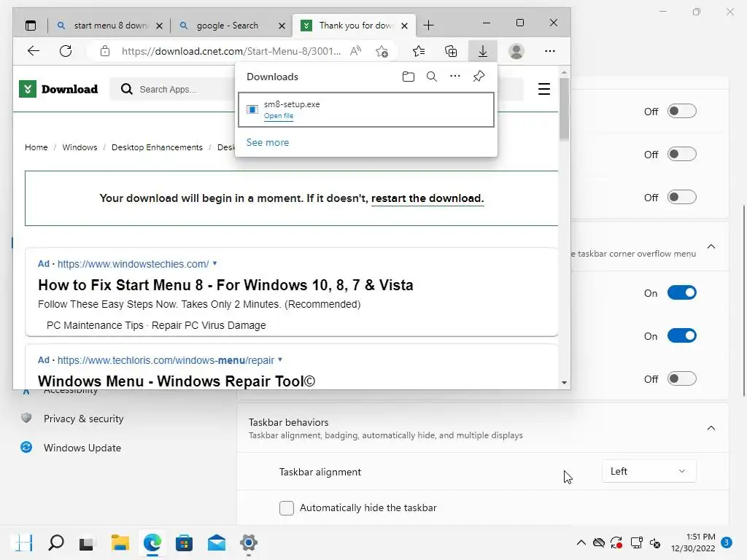
Task: Open downloads folder from Downloads panel
Action: 409,77
